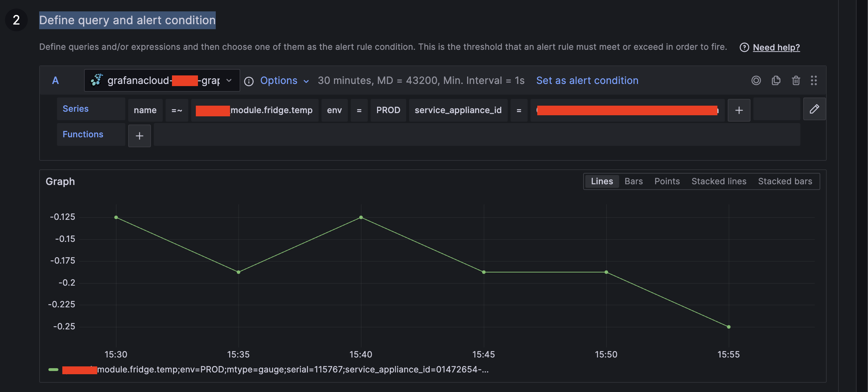Open help via the question mark circle icon

click(x=744, y=47)
